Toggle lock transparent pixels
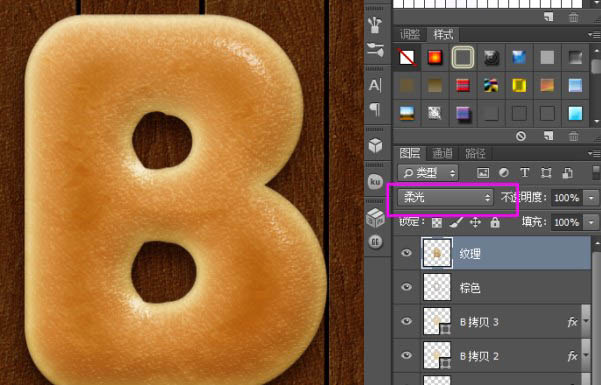The width and height of the screenshot is (601, 385). 437,222
